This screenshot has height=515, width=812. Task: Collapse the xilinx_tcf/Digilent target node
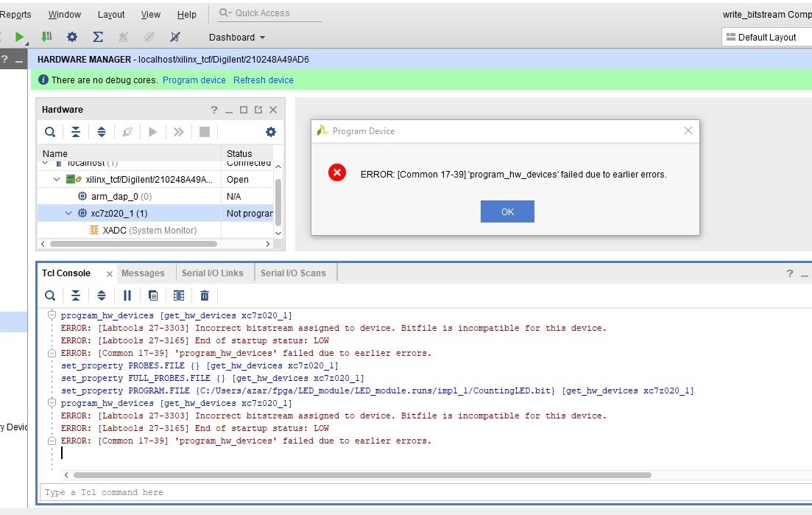pyautogui.click(x=57, y=180)
